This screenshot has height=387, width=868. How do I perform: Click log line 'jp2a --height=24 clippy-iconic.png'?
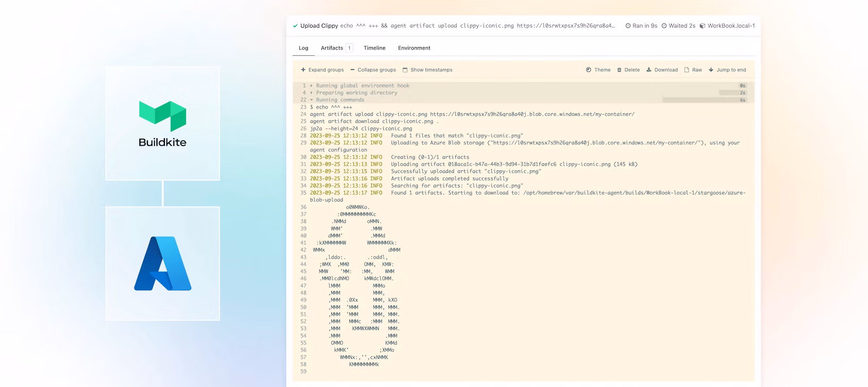361,128
